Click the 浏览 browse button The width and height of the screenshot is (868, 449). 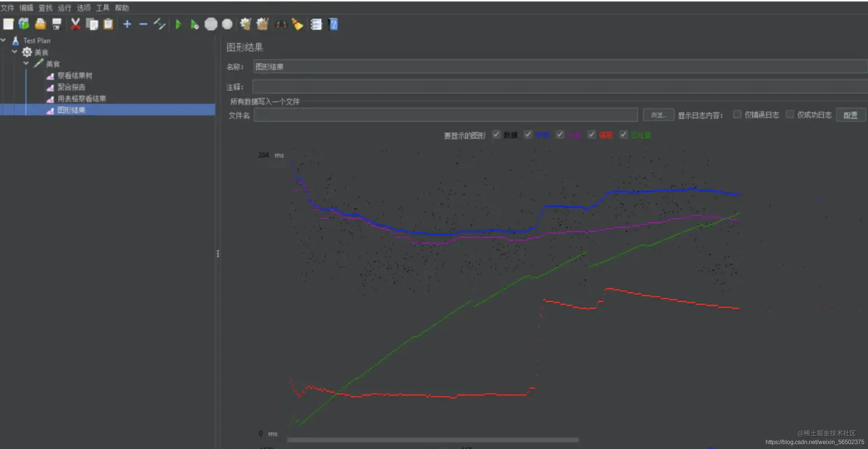pos(658,115)
